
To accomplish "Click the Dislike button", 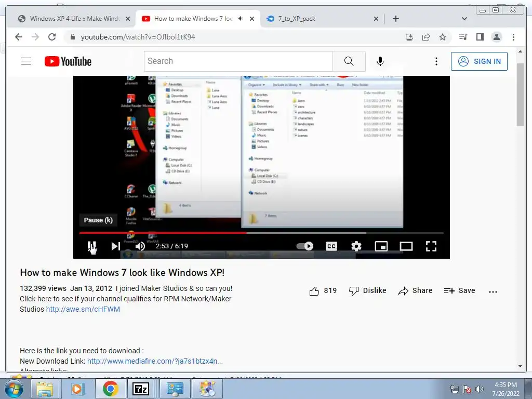I will [367, 291].
